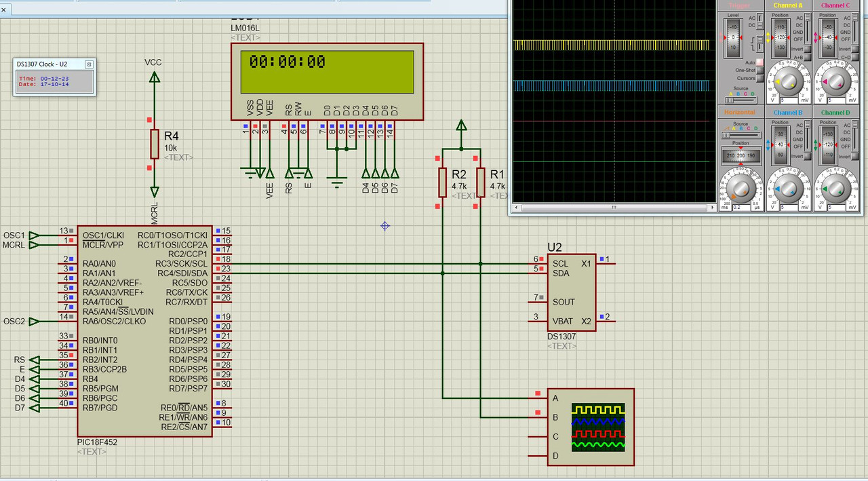Toggle the A+B button on Channel A

coord(807,57)
